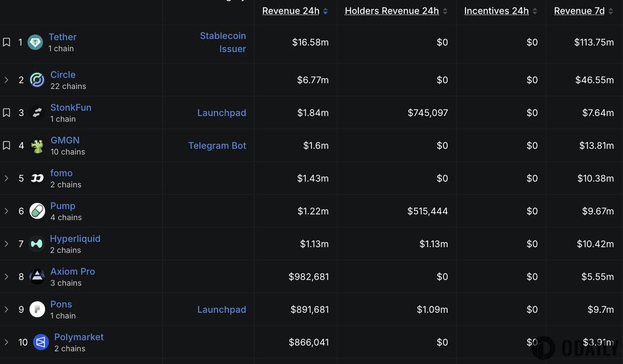The width and height of the screenshot is (623, 364).
Task: Select Circle's $6.77m revenue cell
Action: click(x=313, y=80)
